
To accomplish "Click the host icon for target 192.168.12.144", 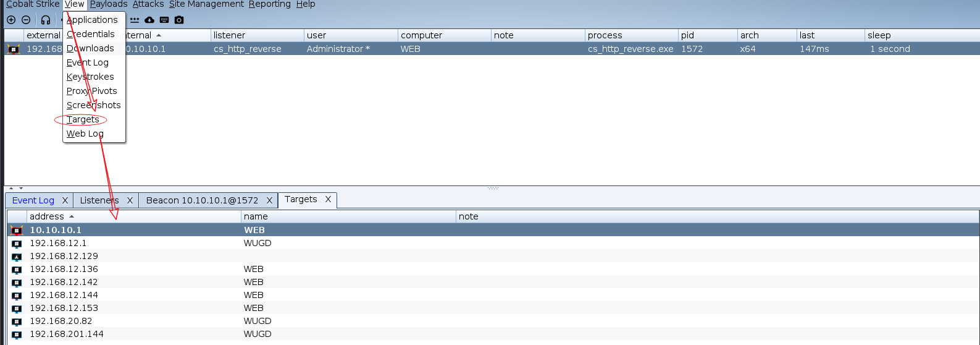I will pos(17,296).
